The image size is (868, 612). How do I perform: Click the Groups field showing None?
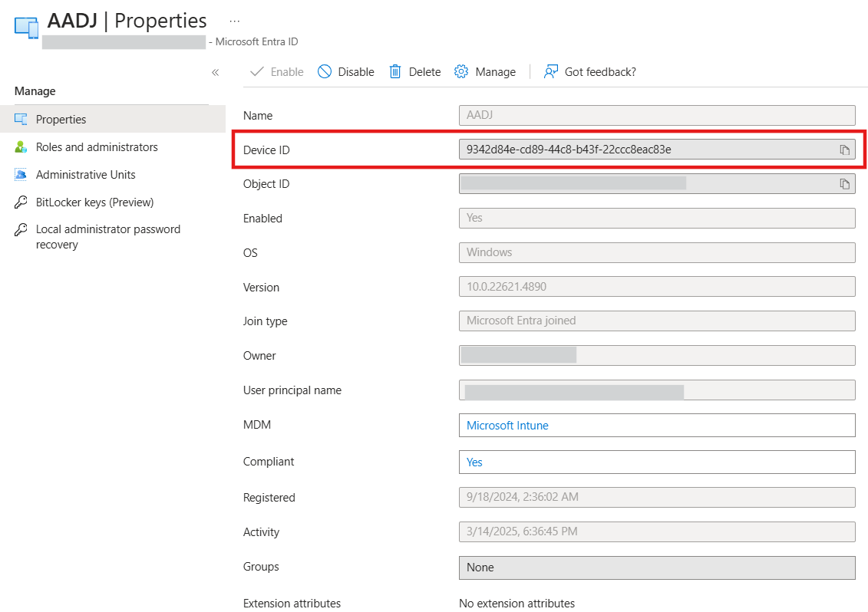pos(656,568)
